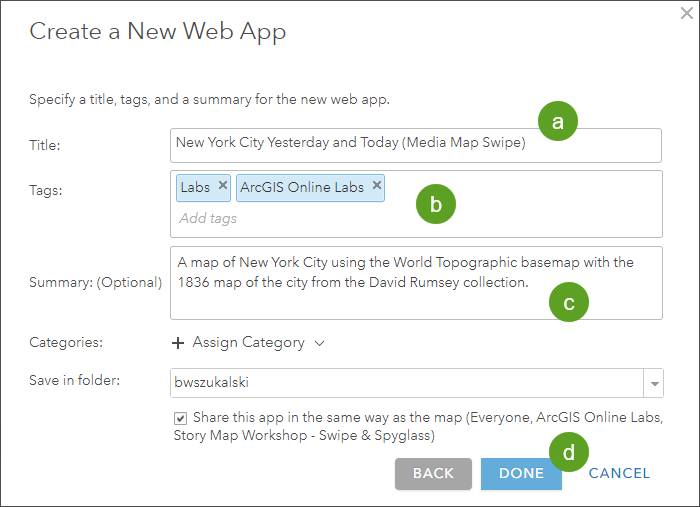700x507 pixels.
Task: Select the ArcGIS Online Labs tag chip
Action: [x=304, y=187]
